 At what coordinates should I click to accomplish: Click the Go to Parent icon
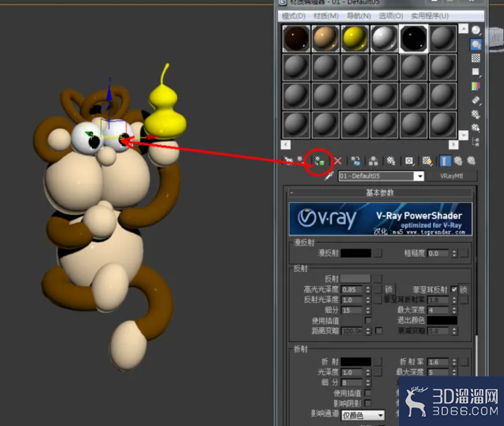point(458,161)
